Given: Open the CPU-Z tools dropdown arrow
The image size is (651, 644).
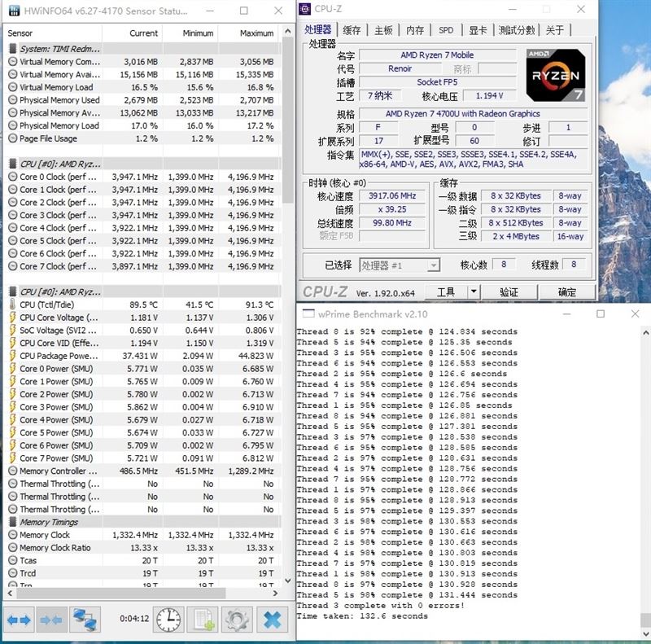Looking at the screenshot, I should (x=474, y=292).
